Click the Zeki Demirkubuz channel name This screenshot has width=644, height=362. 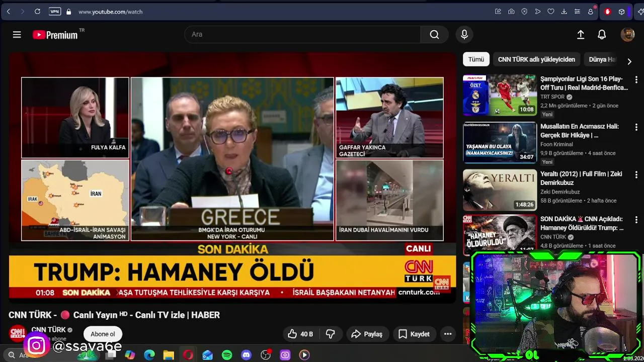point(560,192)
